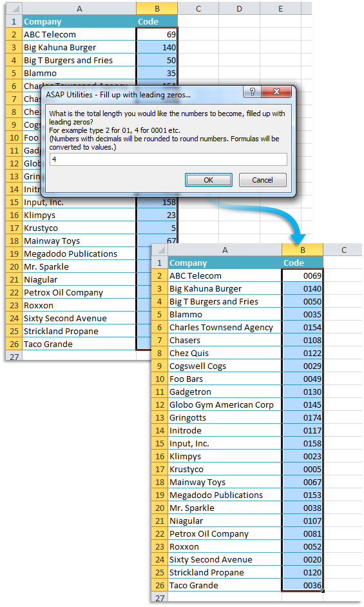Click the total length input field
364x607 pixels.
[x=168, y=159]
